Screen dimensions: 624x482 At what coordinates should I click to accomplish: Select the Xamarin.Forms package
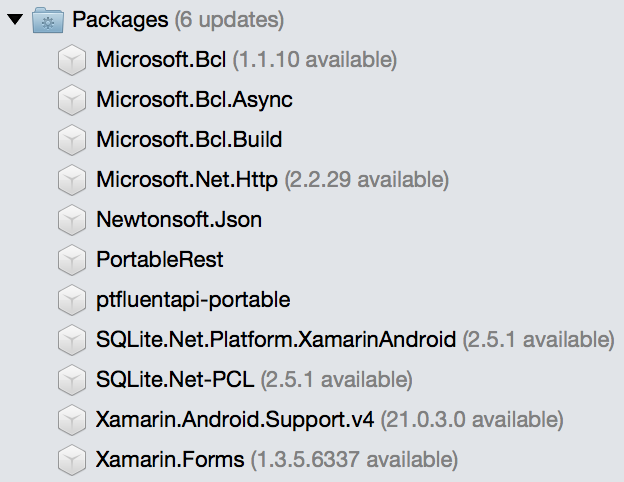[x=170, y=460]
